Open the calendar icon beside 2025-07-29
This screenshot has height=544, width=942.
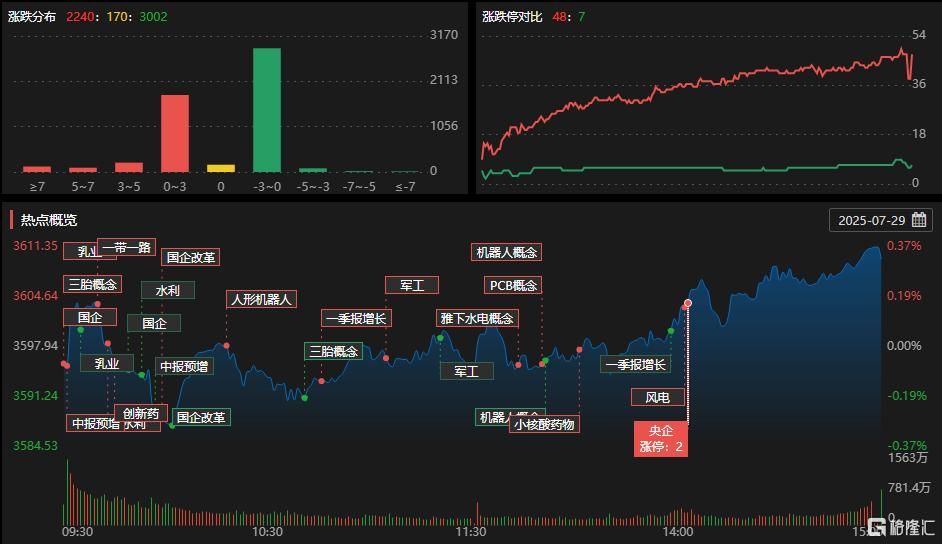919,220
